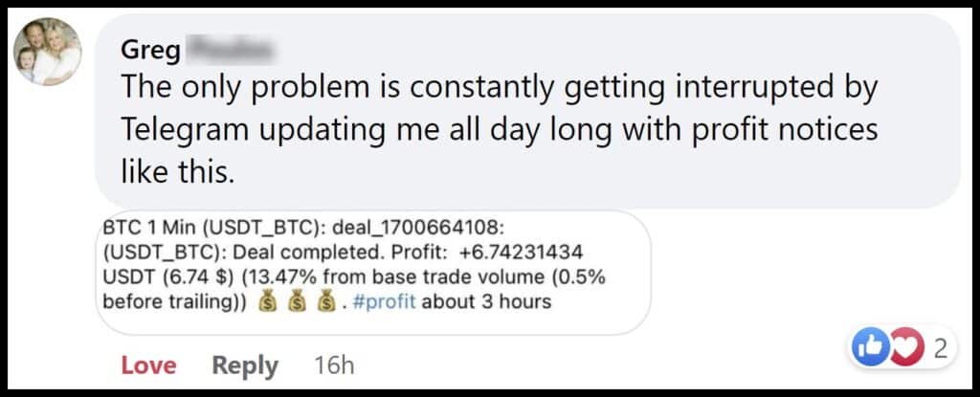
Task: Reply to Greg's comment
Action: click(245, 364)
